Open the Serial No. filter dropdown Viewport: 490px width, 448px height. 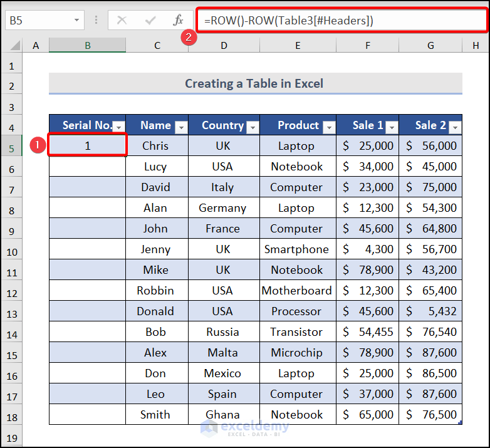click(119, 127)
